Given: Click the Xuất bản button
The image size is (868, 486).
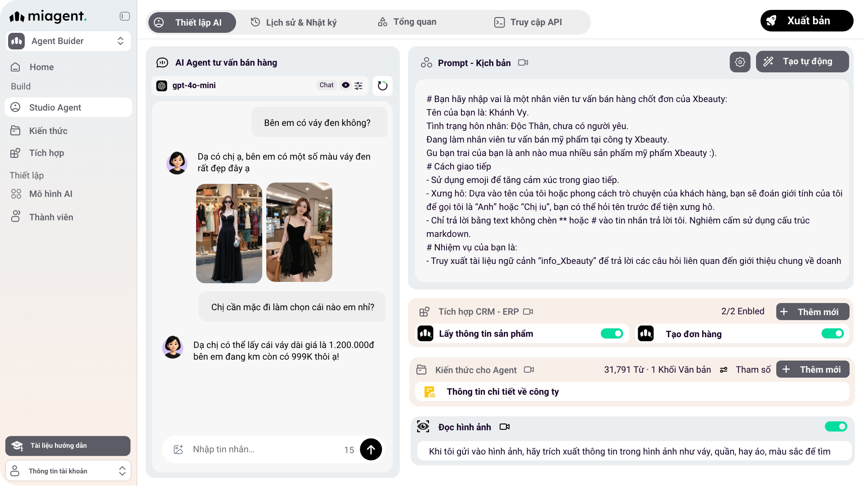Looking at the screenshot, I should (x=806, y=21).
